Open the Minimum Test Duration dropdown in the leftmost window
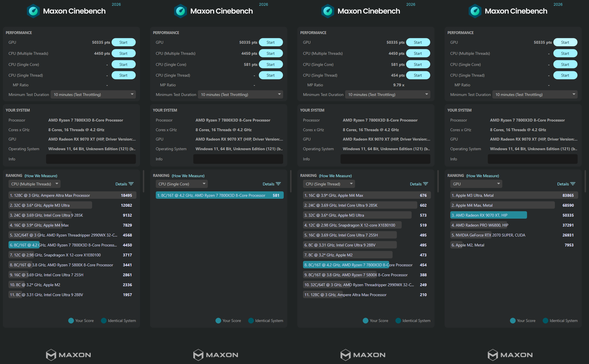The width and height of the screenshot is (589, 364). pos(93,95)
